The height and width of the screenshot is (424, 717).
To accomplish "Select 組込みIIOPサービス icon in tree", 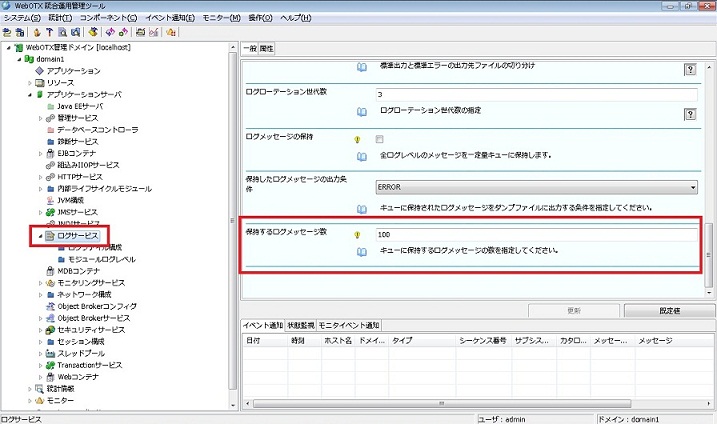I will coord(51,165).
